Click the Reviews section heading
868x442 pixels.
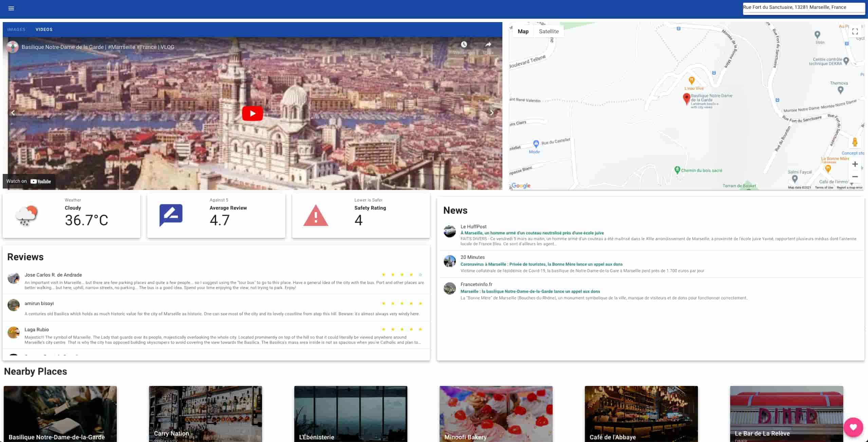click(x=25, y=257)
